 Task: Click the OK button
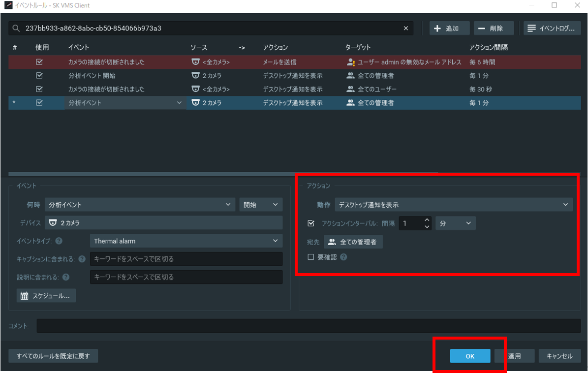point(470,356)
